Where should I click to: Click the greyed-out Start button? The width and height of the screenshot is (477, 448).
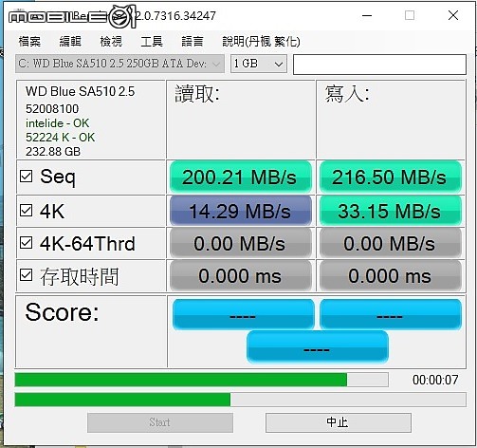(160, 422)
